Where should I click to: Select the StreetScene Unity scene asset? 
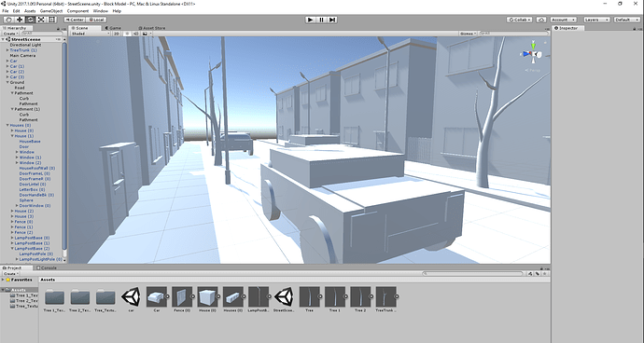coord(284,296)
